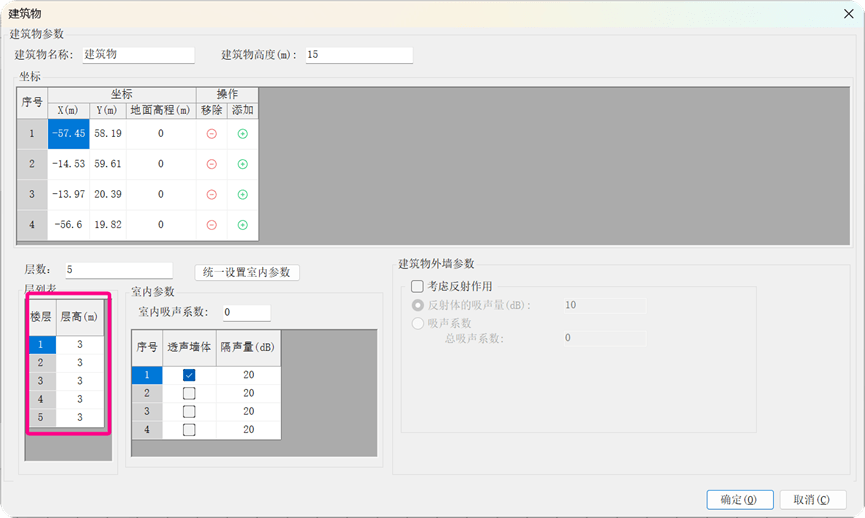
Task: Check 透声墙体 checkbox for wall 3
Action: click(189, 412)
